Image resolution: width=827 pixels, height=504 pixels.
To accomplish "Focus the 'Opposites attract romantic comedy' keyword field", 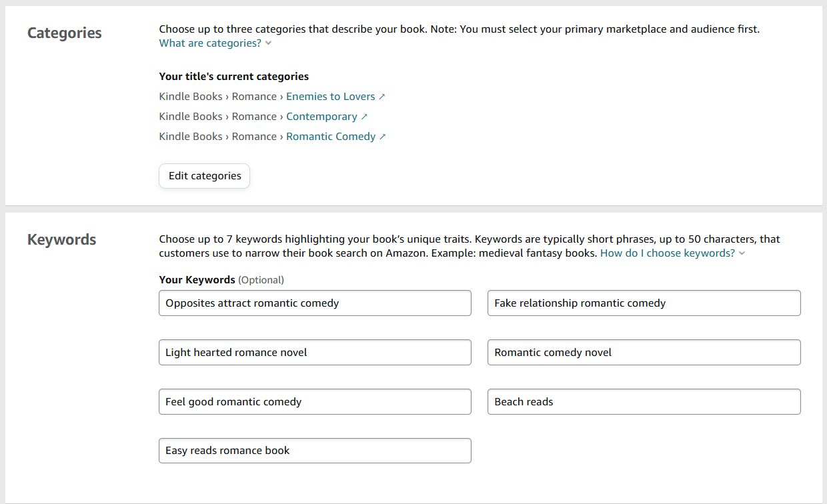I will [315, 303].
